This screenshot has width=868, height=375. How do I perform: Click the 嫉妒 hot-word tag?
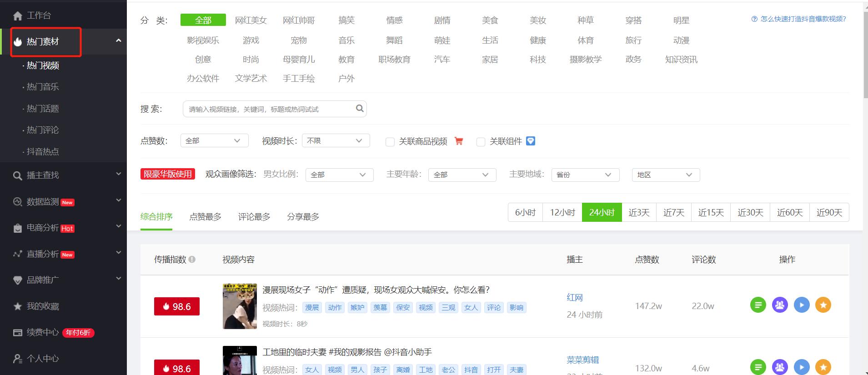357,308
